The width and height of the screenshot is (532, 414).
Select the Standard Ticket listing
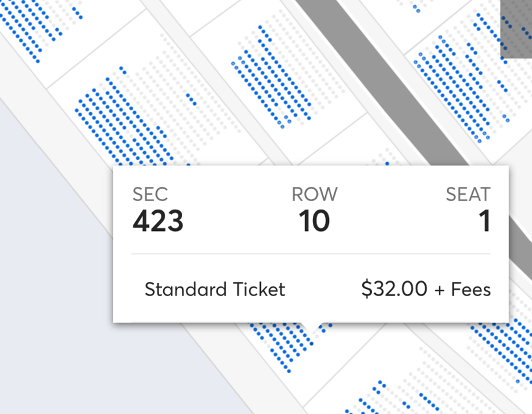pyautogui.click(x=215, y=289)
